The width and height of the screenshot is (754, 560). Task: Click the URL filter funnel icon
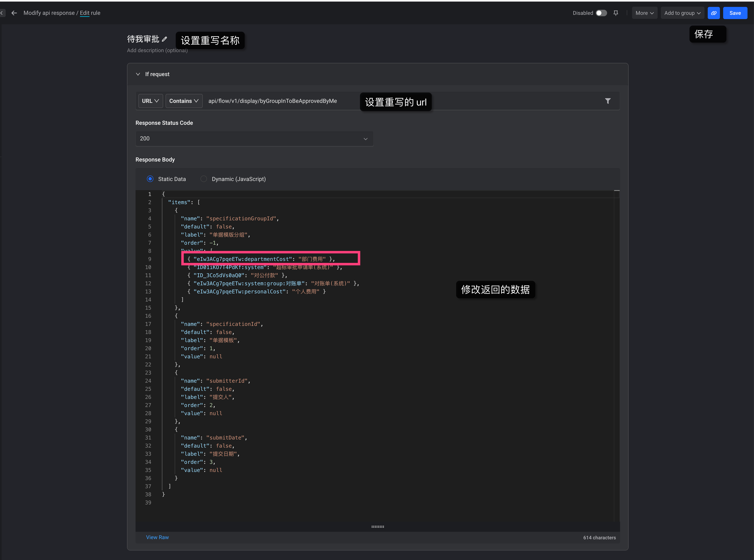click(x=608, y=101)
